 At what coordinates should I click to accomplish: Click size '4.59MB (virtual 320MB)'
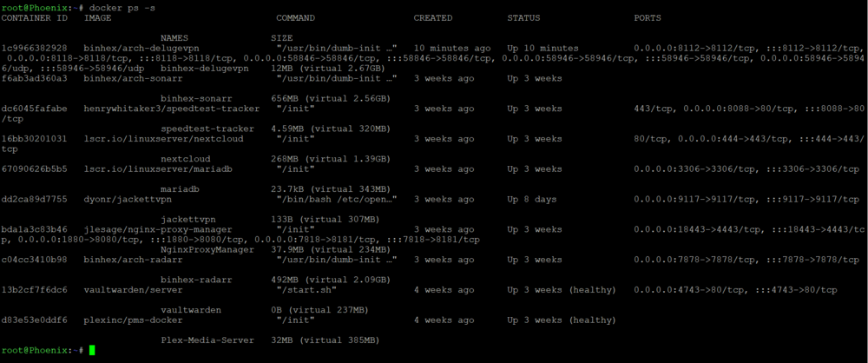331,129
